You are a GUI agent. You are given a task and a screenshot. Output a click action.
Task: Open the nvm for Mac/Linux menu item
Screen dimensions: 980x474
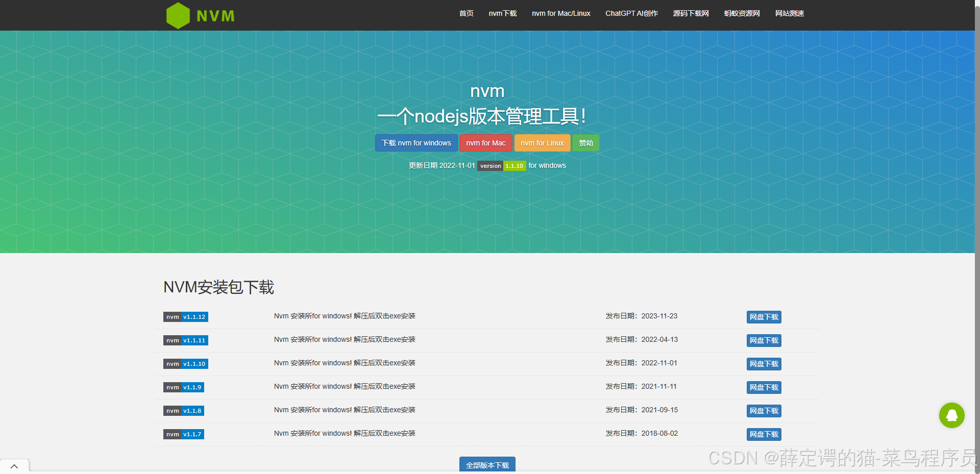point(561,14)
